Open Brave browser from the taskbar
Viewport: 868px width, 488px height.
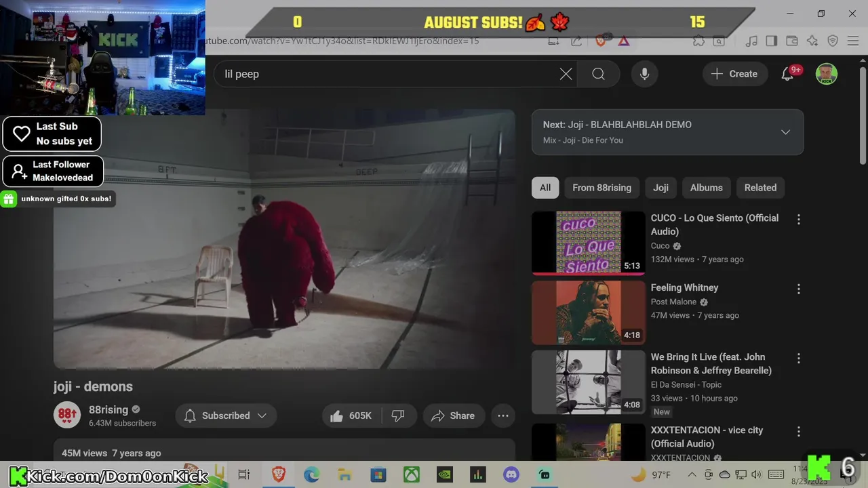coord(278,474)
